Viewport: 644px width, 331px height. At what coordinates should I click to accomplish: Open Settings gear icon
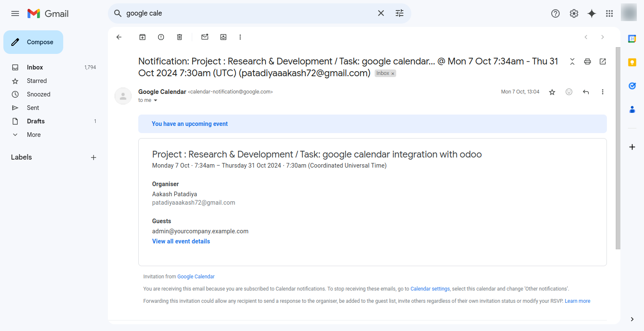tap(574, 13)
